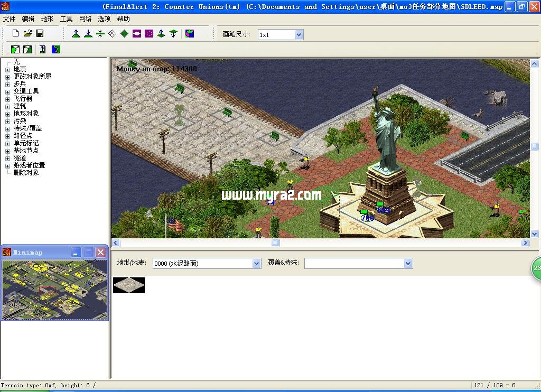Select 路径点 tree item label

point(23,136)
